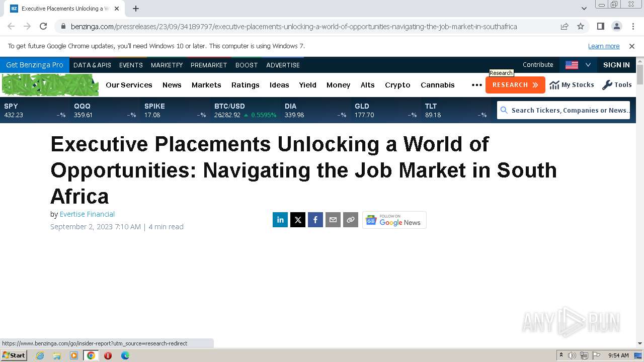Click the page vertical scrollbar thumb
This screenshot has height=362, width=644.
(x=640, y=74)
